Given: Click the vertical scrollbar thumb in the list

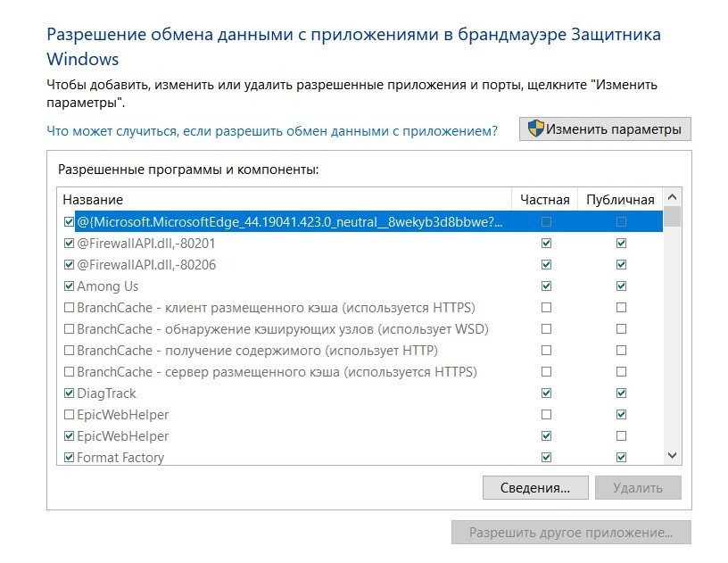Looking at the screenshot, I should click(x=673, y=217).
